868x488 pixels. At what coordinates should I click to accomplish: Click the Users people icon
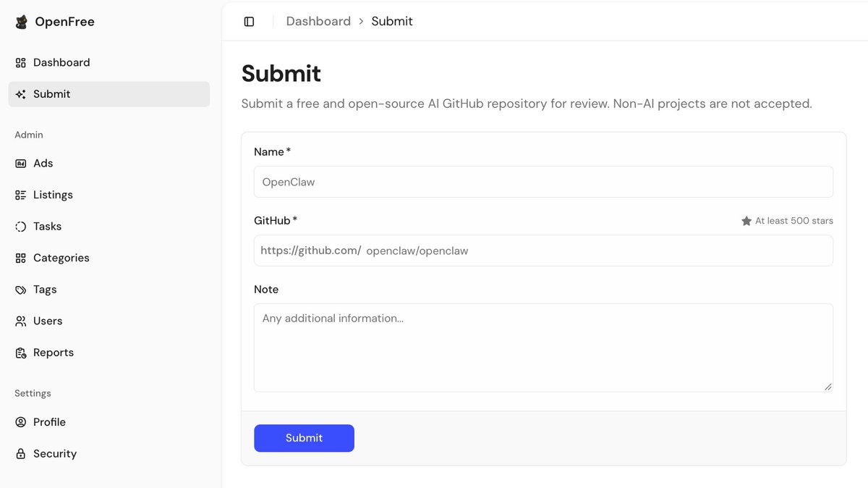tap(20, 321)
